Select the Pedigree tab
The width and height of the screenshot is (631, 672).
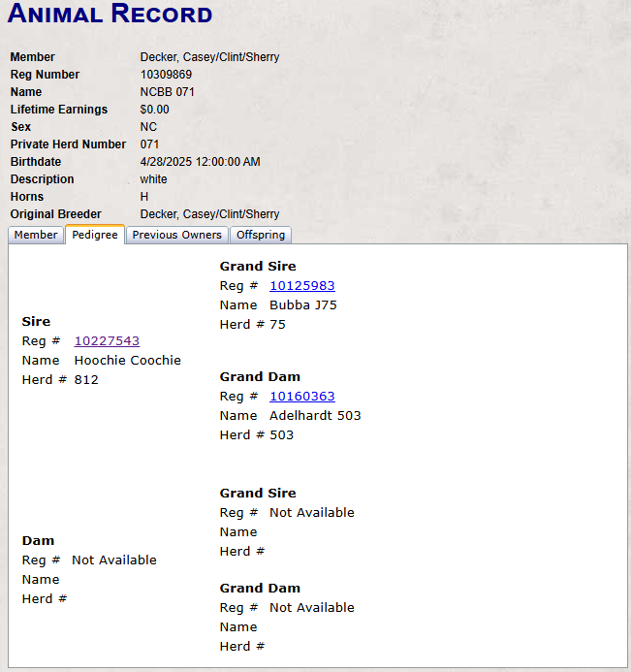click(x=95, y=235)
